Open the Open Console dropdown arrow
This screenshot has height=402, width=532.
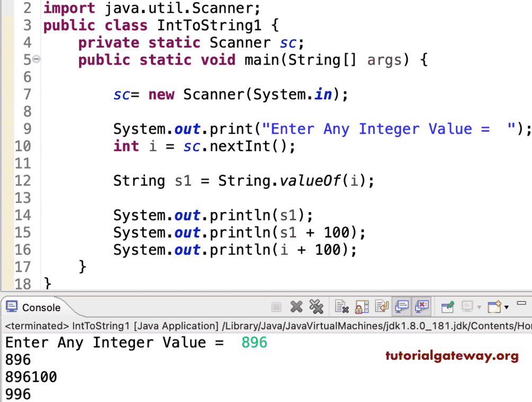coord(506,306)
